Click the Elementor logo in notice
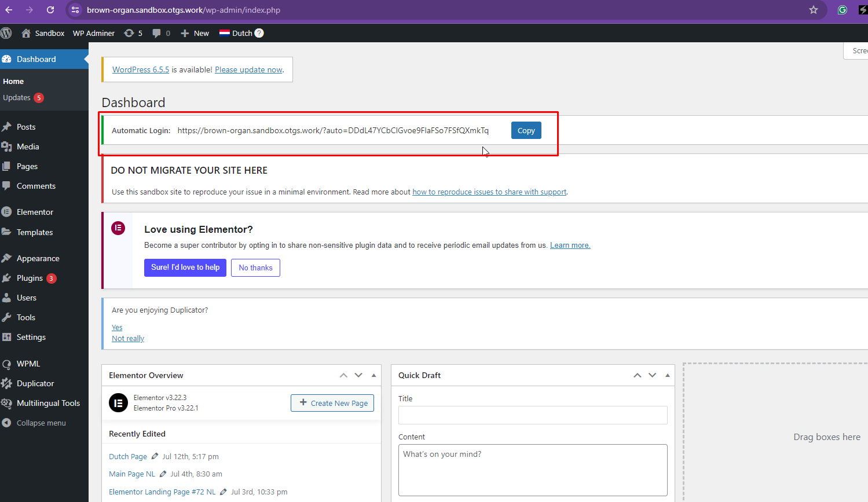The image size is (868, 502). 118,228
